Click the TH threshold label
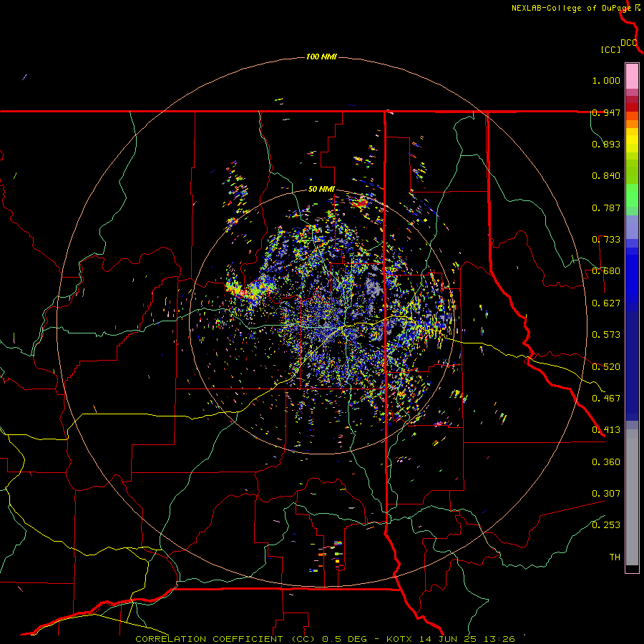Image resolution: width=644 pixels, height=644 pixels. (615, 557)
